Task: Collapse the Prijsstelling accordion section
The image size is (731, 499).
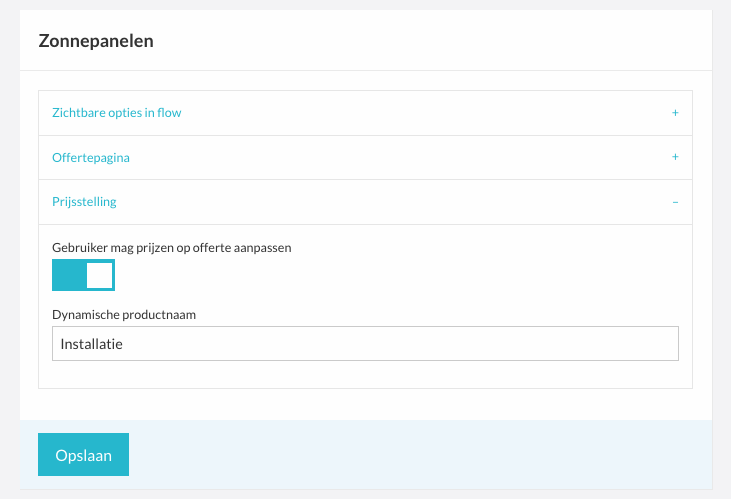Action: 366,202
